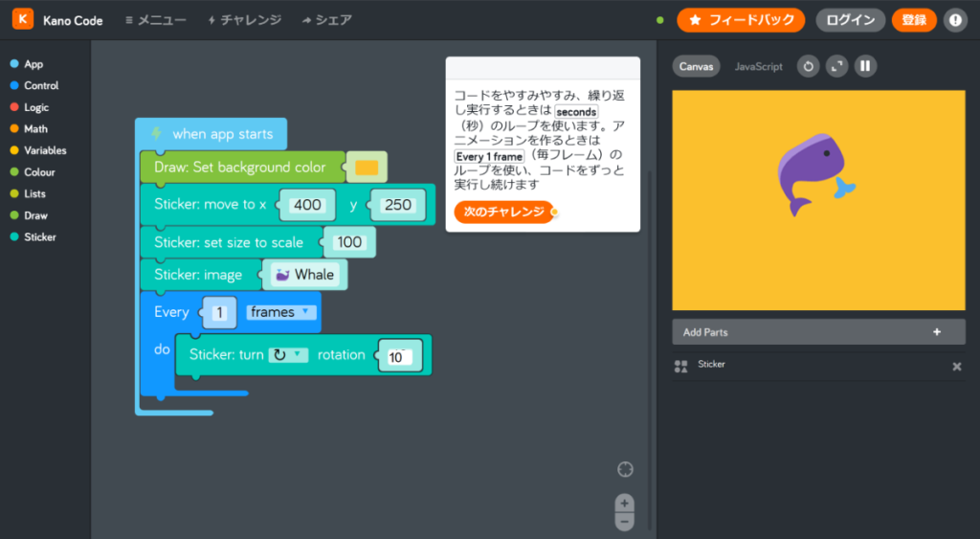Click the Kano Code logo icon
This screenshot has width=980, height=539.
point(23,19)
